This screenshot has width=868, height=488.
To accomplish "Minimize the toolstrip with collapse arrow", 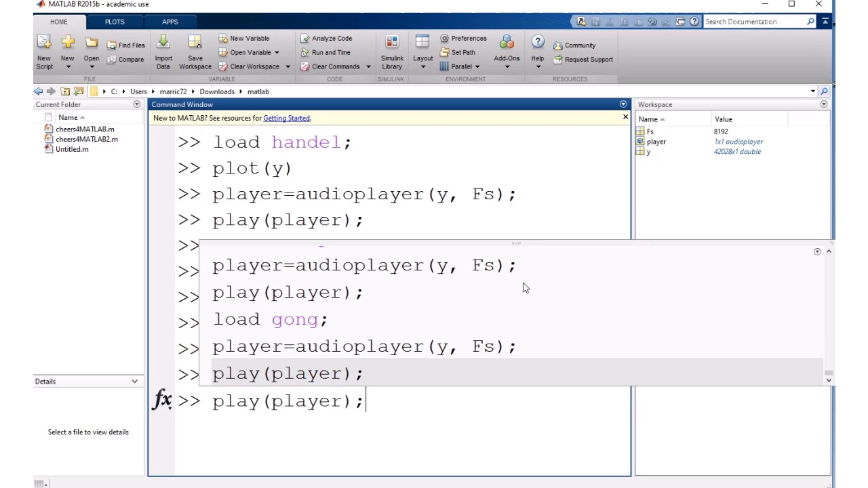I will click(x=825, y=22).
